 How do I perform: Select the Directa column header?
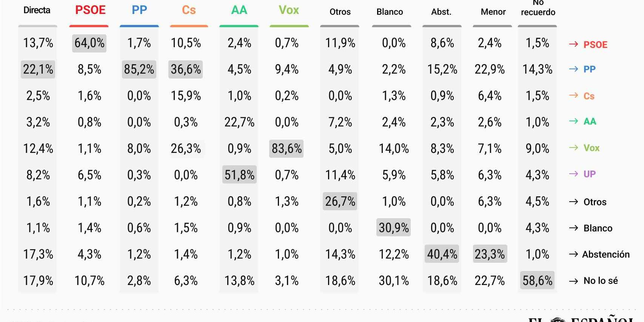[37, 10]
